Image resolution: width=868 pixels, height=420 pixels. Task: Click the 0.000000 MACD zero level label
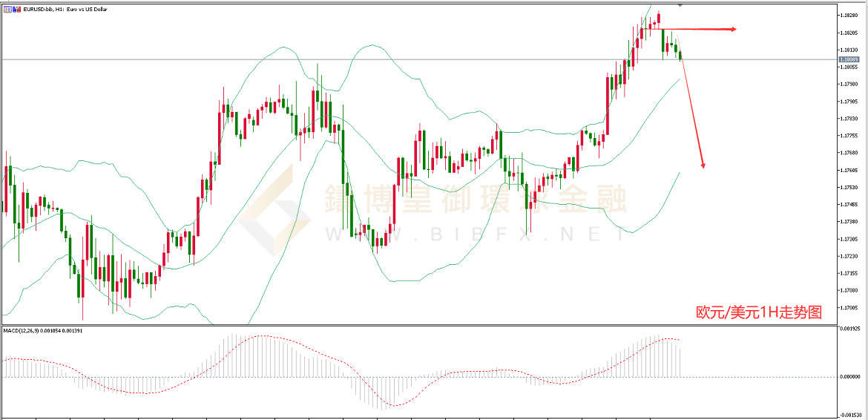pyautogui.click(x=851, y=377)
